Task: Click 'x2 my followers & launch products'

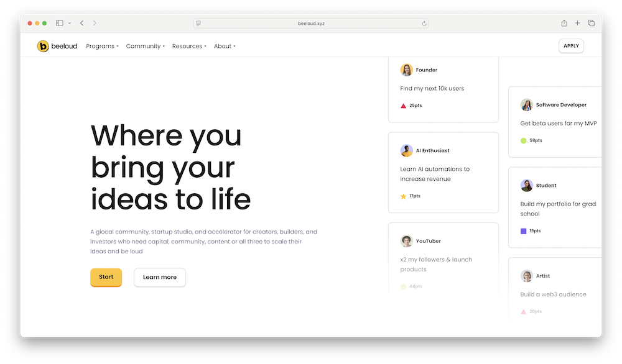Action: coord(436,264)
